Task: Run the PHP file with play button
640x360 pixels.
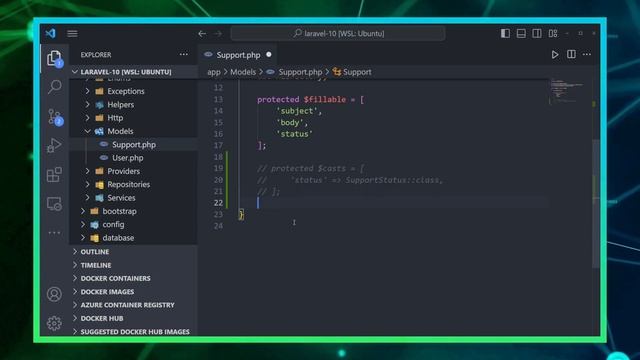Action: point(555,54)
